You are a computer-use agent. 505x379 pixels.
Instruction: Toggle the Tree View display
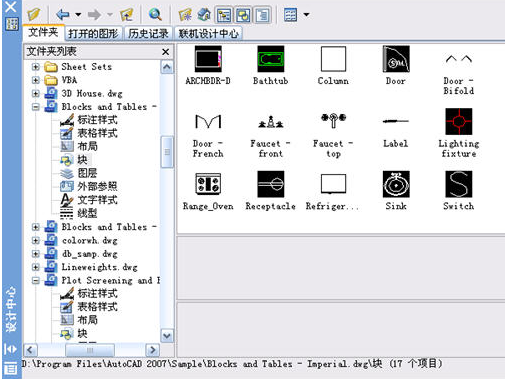(224, 15)
